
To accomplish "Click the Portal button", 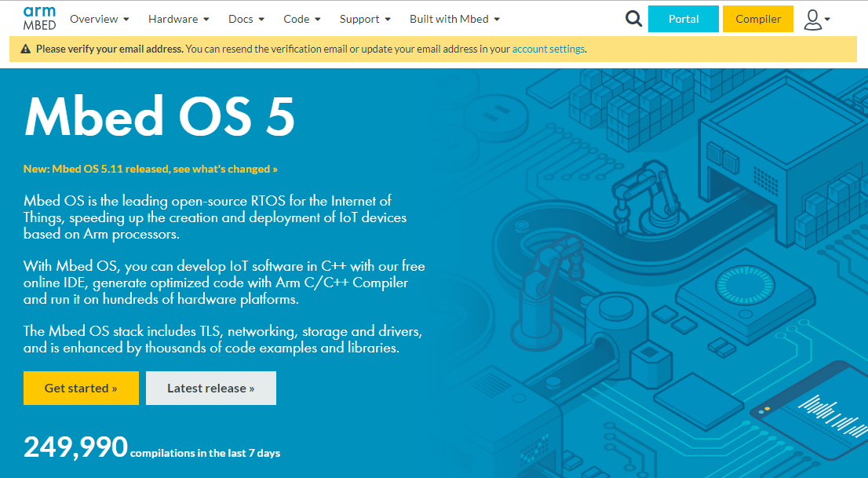I will 683,19.
